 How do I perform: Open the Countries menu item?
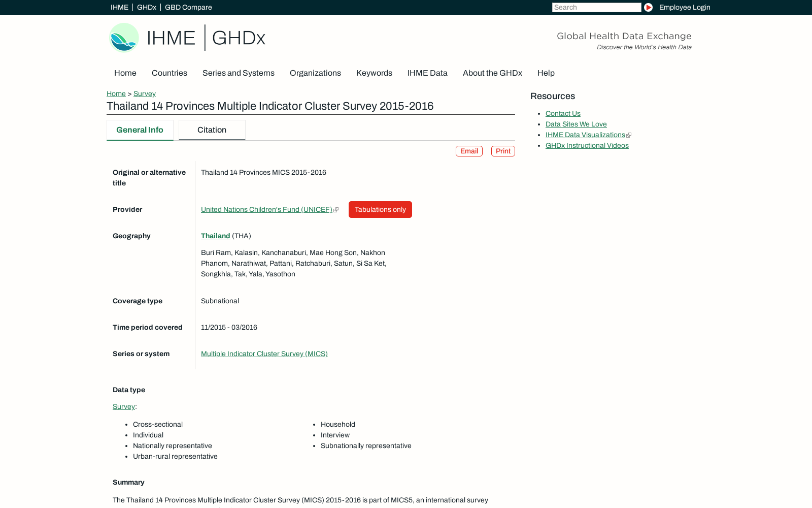(170, 73)
